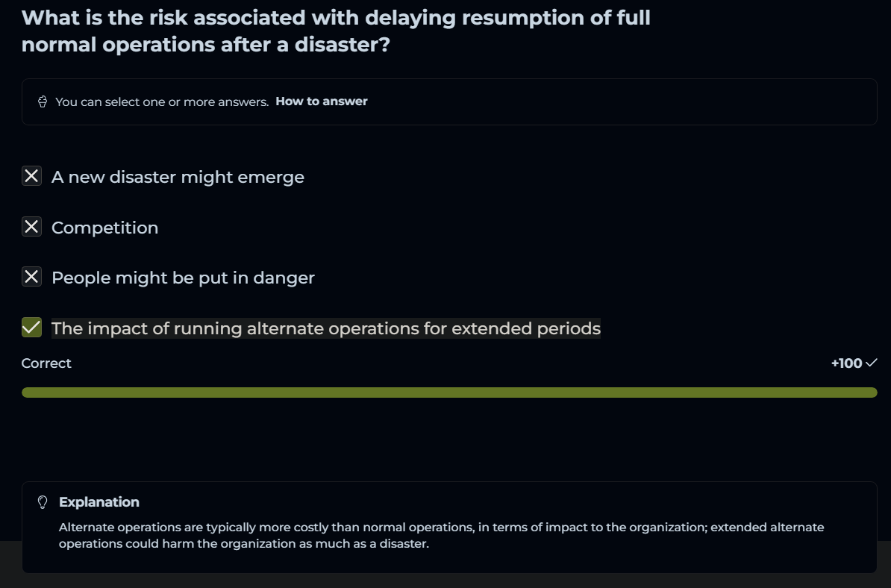
Task: Click the 'Correct' result label
Action: 46,363
